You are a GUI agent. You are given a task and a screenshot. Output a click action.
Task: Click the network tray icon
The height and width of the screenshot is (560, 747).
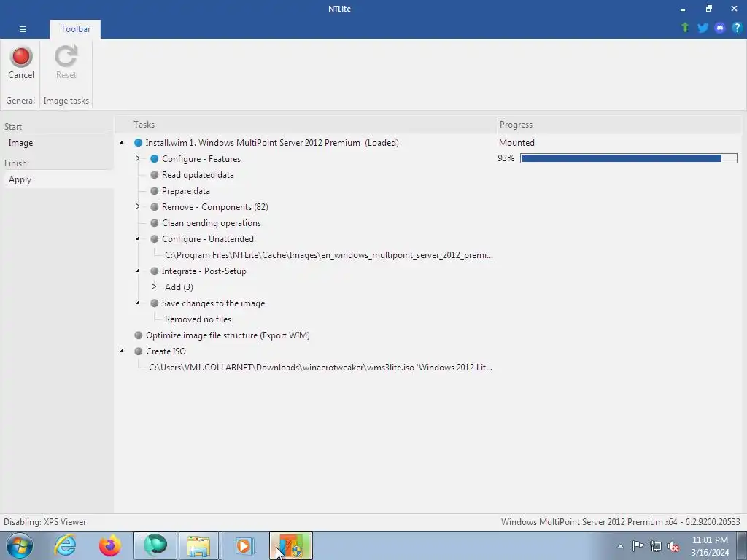pos(656,546)
